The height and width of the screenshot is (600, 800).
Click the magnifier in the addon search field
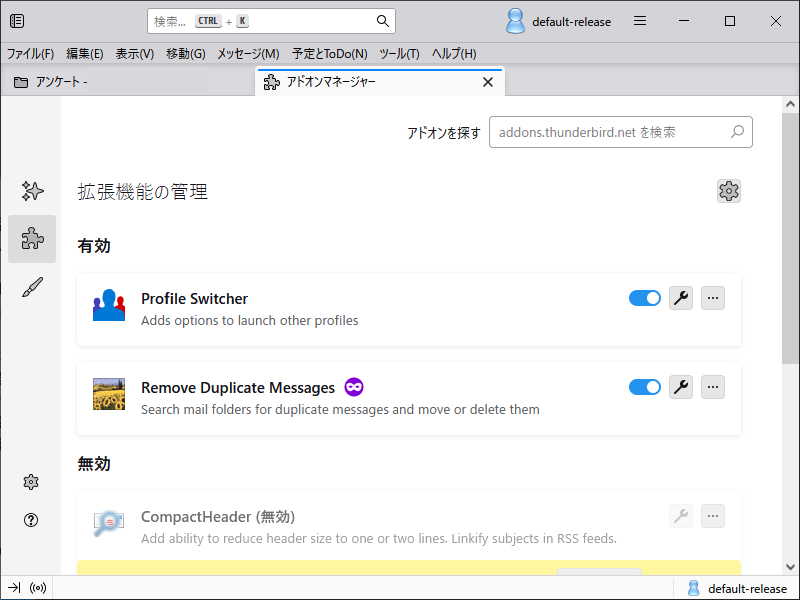click(x=737, y=132)
